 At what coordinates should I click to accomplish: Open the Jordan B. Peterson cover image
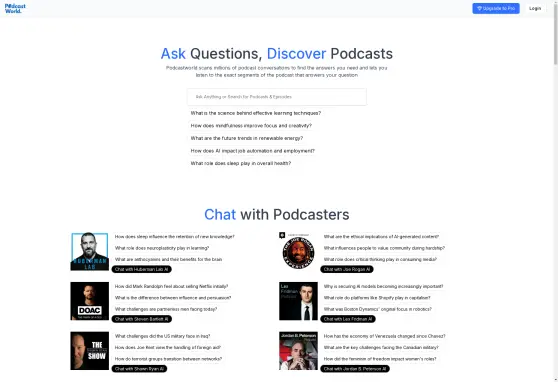[298, 351]
